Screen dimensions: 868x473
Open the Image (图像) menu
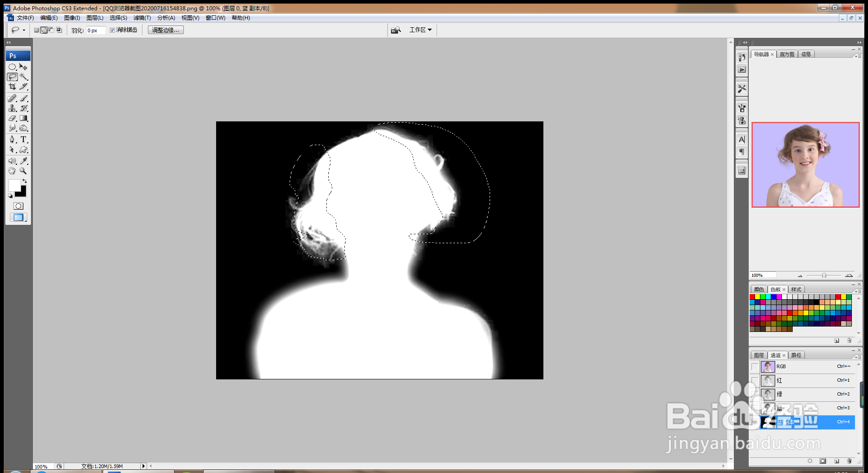pyautogui.click(x=72, y=18)
